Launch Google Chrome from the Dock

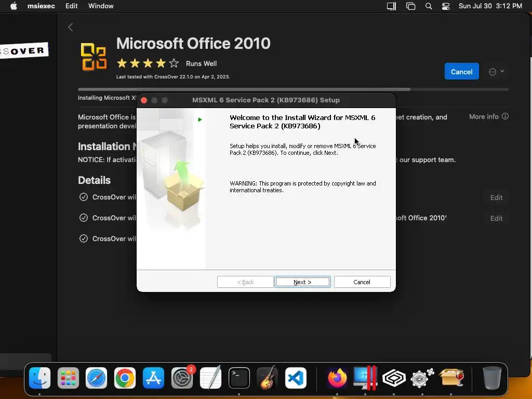pos(125,378)
